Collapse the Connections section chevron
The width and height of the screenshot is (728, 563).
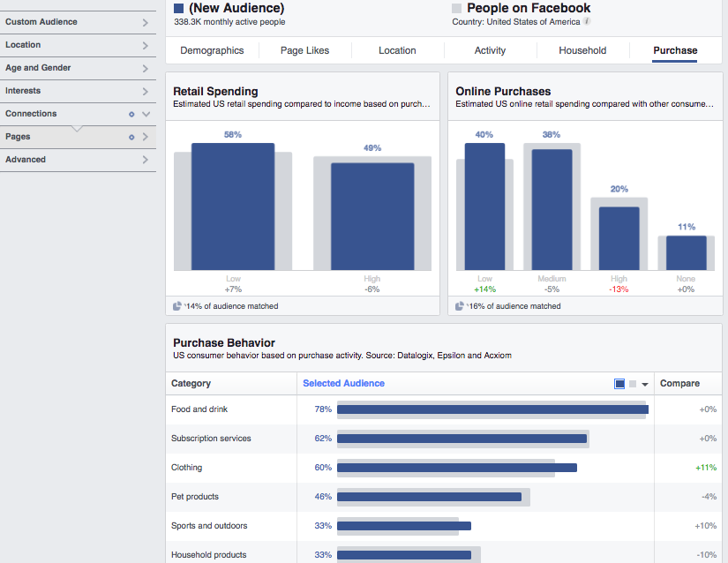click(146, 114)
